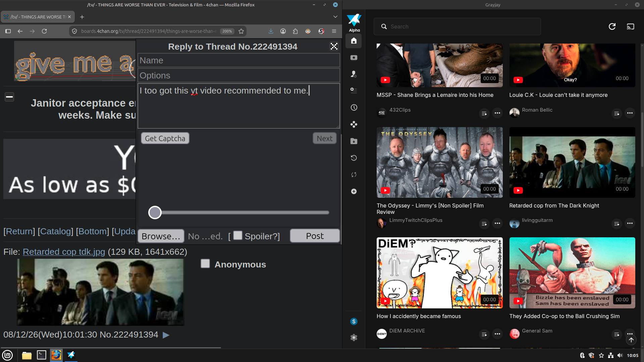Open The Odyssey Limmy review thumbnail
The width and height of the screenshot is (644, 362).
[x=439, y=162]
